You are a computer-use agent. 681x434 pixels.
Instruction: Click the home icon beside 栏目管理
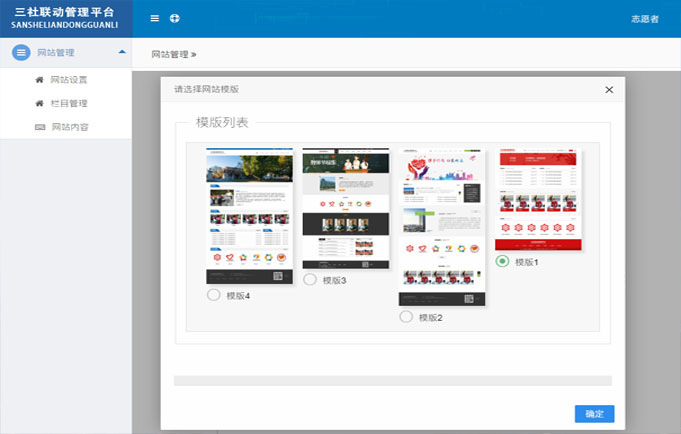tap(40, 103)
